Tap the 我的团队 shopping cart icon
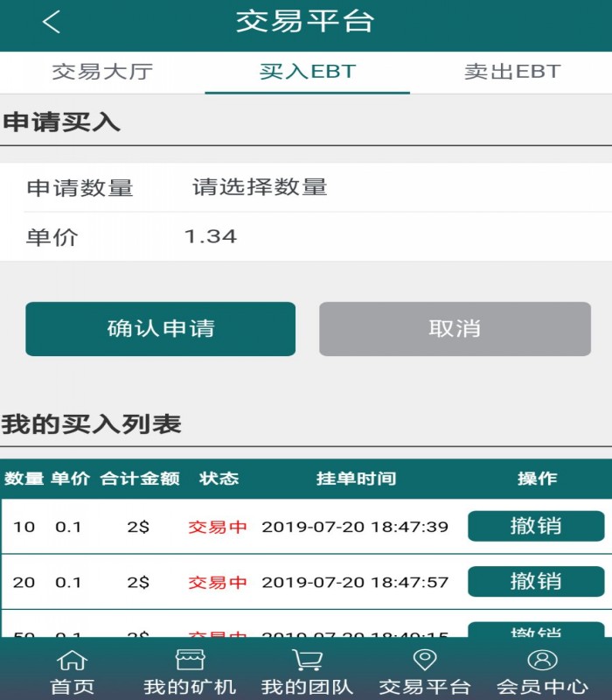612x700 pixels. coord(307,660)
